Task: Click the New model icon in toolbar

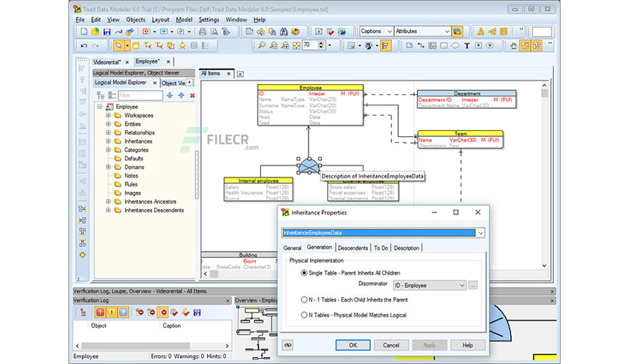Action: point(84,32)
